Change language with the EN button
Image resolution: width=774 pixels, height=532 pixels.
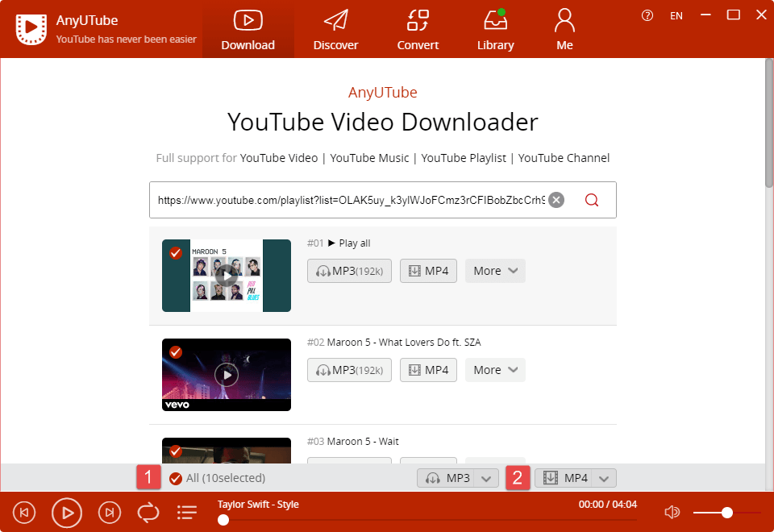pyautogui.click(x=676, y=16)
